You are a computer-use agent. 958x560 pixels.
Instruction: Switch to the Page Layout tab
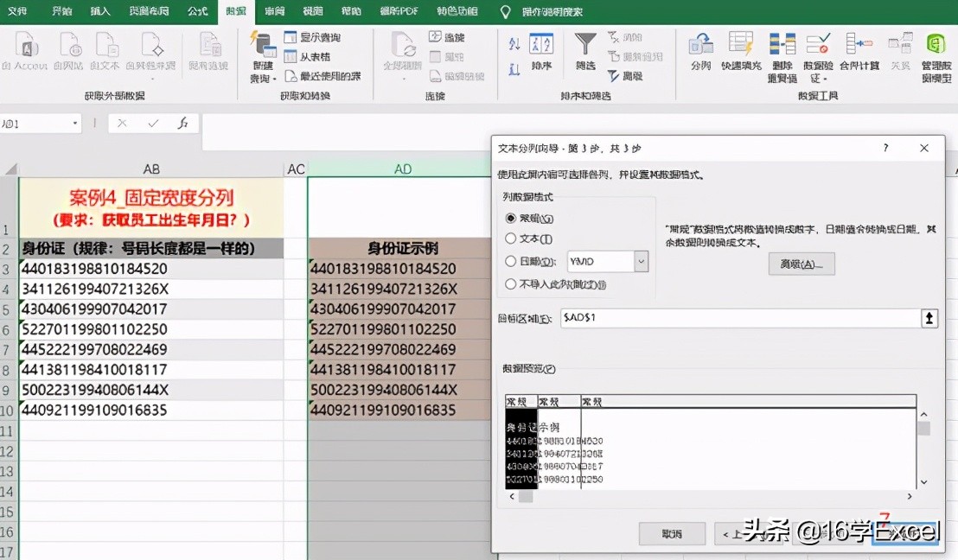[149, 11]
